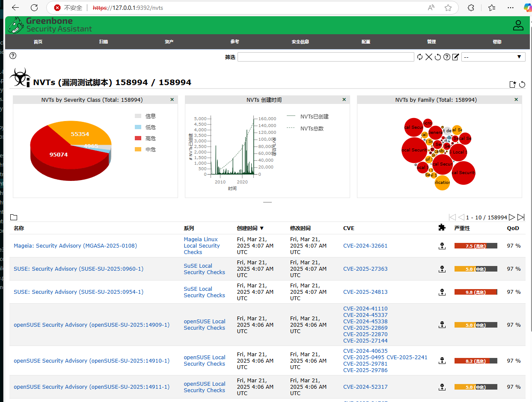
Task: Click the add dashboard display star icon
Action: (513, 84)
